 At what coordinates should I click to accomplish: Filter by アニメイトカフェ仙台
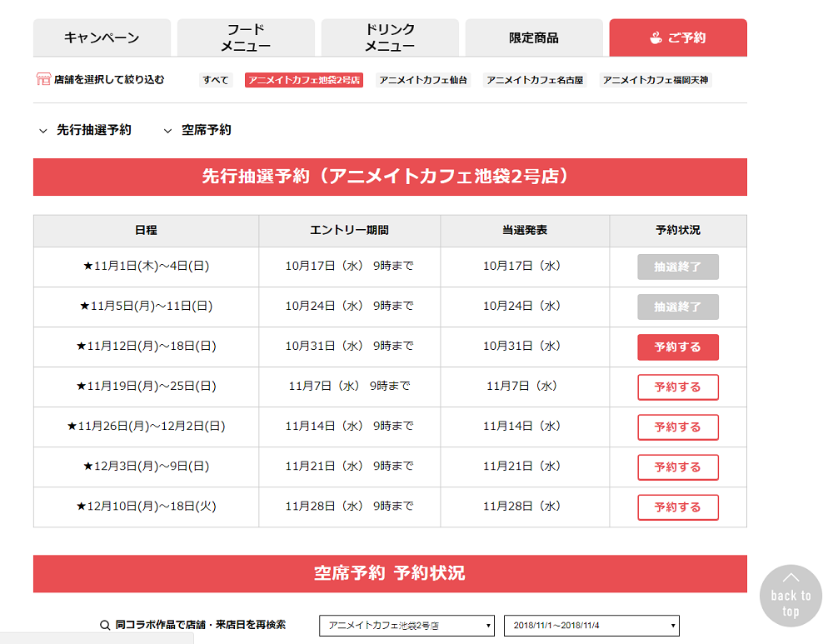coord(423,80)
